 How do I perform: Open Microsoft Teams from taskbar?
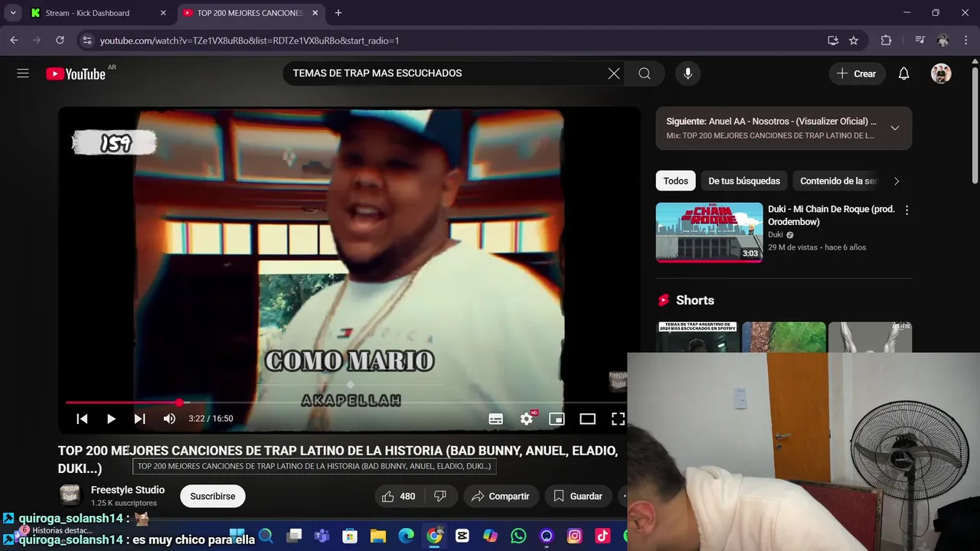click(322, 536)
